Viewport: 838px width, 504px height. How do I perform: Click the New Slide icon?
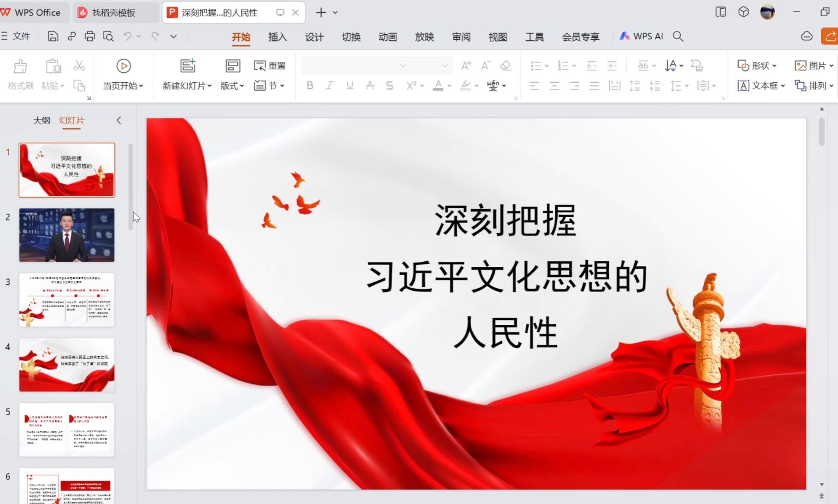[x=188, y=66]
